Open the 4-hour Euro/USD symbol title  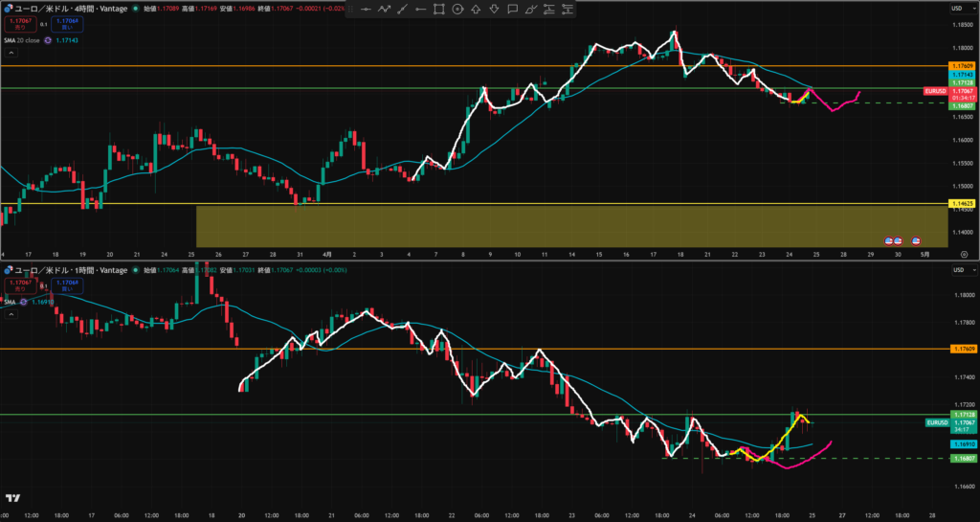(67, 8)
